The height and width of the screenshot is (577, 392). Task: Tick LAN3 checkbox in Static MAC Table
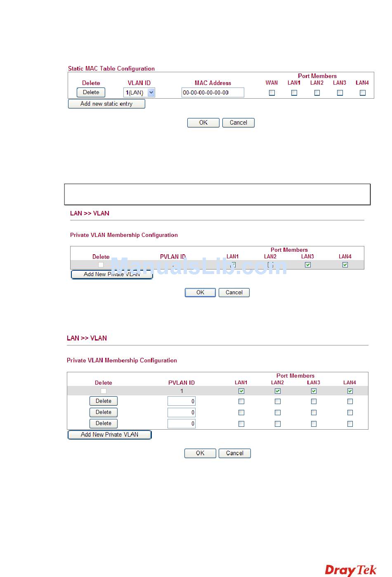(340, 93)
